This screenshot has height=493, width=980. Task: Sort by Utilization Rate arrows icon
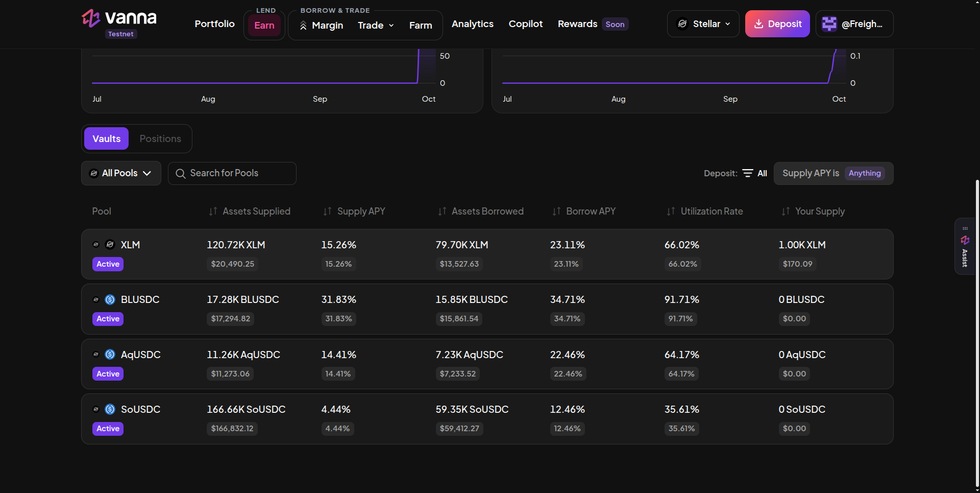coord(671,212)
